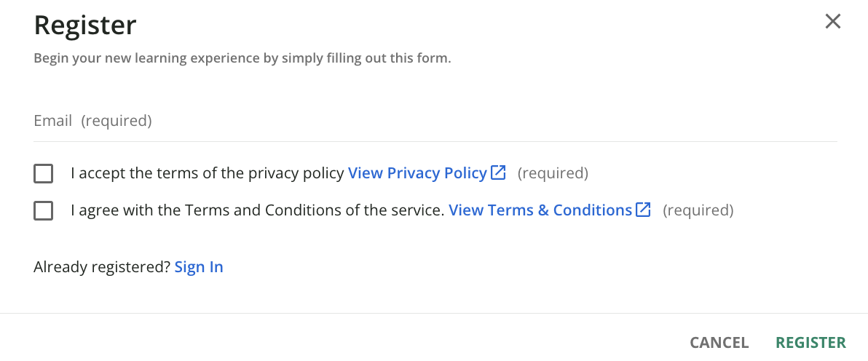Click the Register heading title
This screenshot has width=868, height=361.
pos(85,25)
